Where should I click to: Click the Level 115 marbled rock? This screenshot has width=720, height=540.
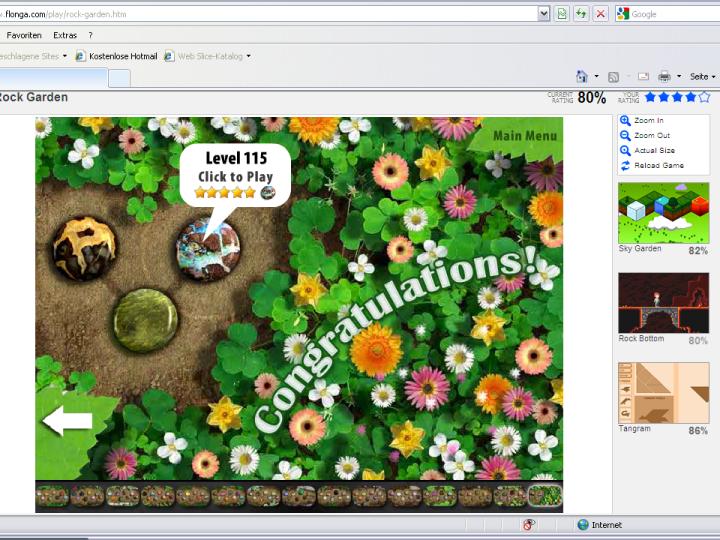pyautogui.click(x=208, y=250)
